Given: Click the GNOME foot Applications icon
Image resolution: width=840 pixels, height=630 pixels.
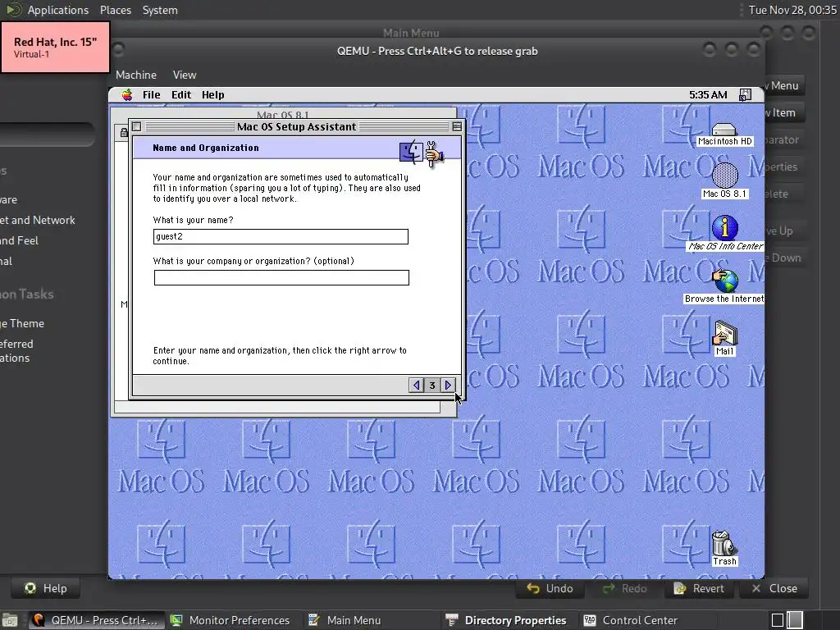Looking at the screenshot, I should click(x=13, y=10).
